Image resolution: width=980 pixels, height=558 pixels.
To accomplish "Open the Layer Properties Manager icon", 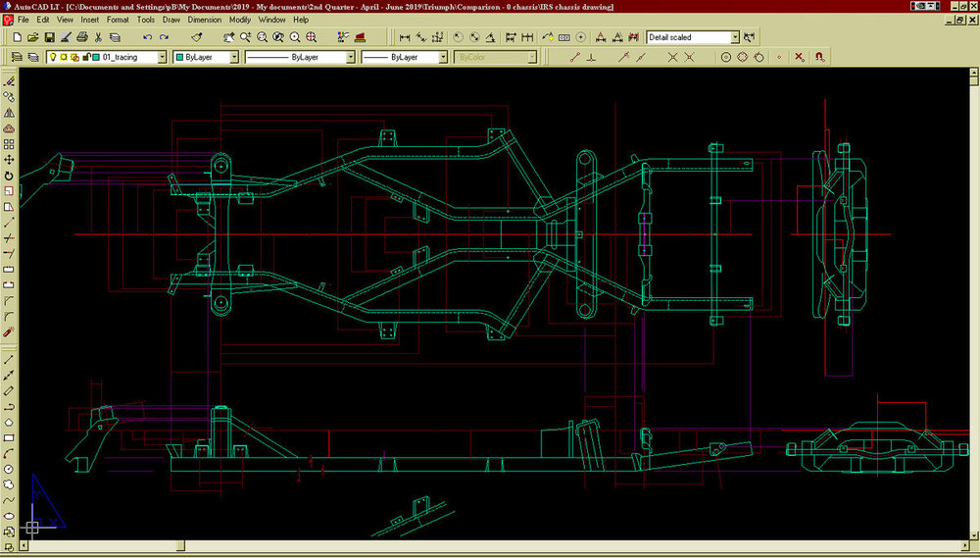I will click(18, 57).
